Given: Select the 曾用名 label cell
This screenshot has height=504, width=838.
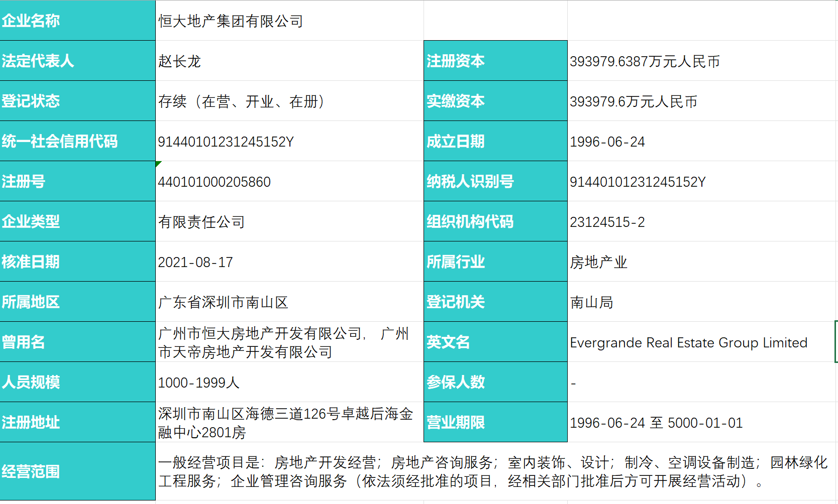Looking at the screenshot, I should coord(77,342).
